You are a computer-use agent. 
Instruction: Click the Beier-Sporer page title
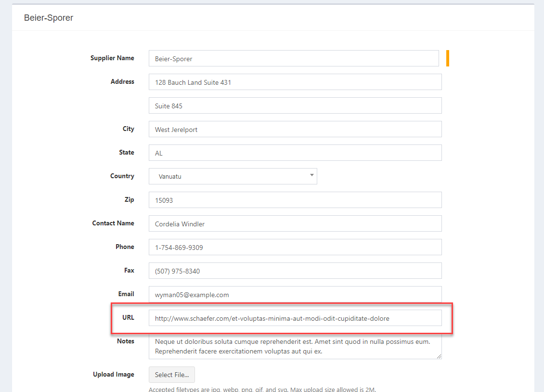[x=48, y=17]
